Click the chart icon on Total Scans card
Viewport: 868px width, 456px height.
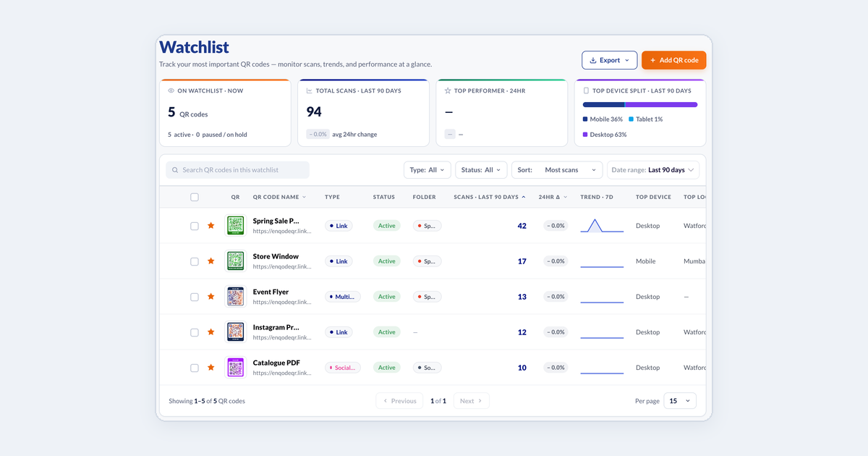point(310,91)
